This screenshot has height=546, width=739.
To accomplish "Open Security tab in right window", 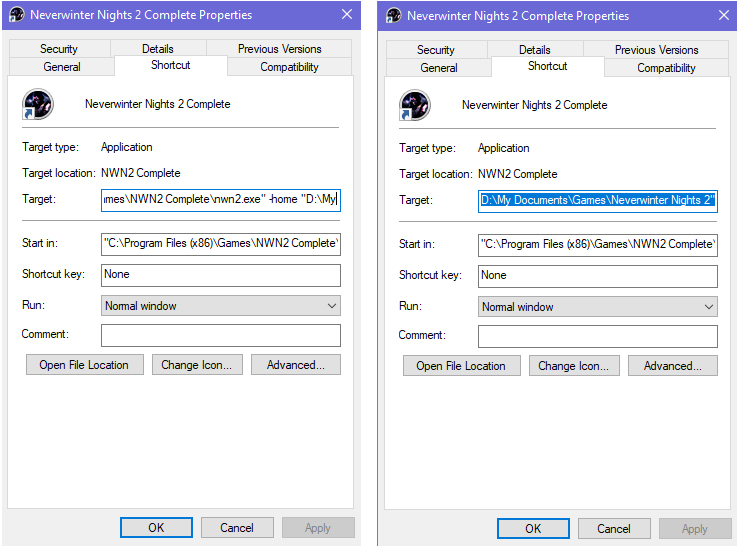I will [436, 50].
